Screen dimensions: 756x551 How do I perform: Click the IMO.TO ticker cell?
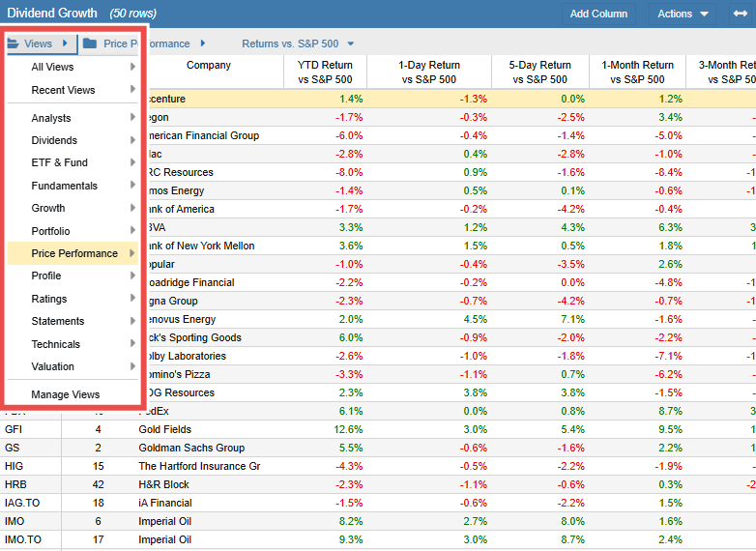(23, 539)
